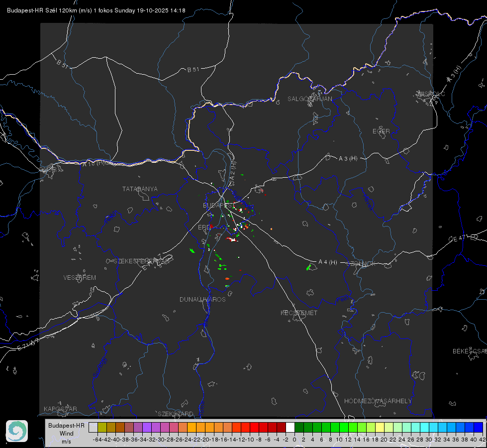487x448 pixels.
Task: Click the A 4 (H) road label
Action: 328,262
